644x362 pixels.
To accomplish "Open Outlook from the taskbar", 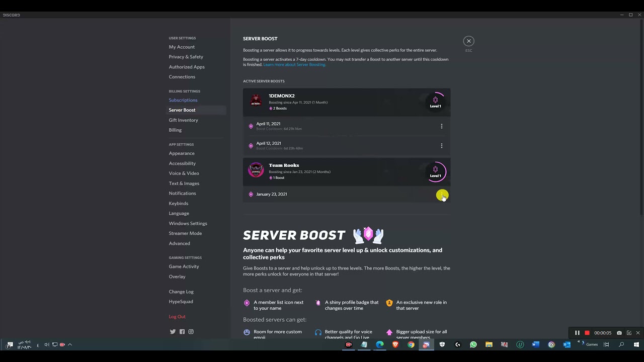I will (x=567, y=344).
